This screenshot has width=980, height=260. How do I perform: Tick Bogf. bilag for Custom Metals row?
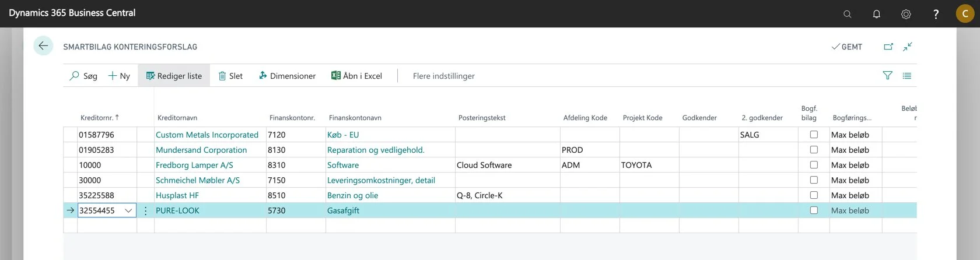[814, 135]
